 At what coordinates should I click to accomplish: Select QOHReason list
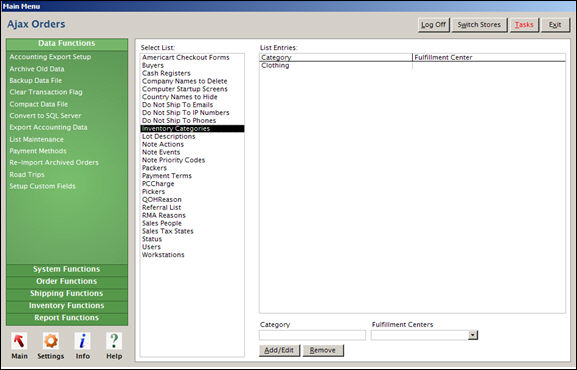point(192,200)
